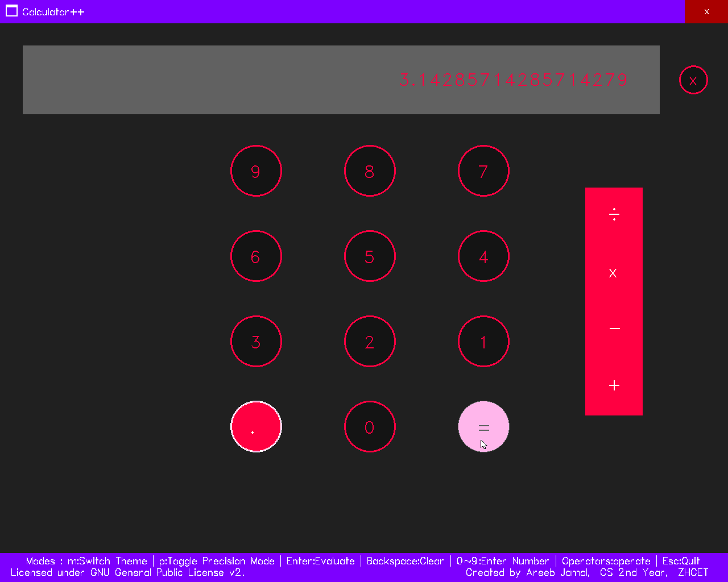Tap the number 4 key
Viewport: 728px width, 582px height.
point(483,256)
